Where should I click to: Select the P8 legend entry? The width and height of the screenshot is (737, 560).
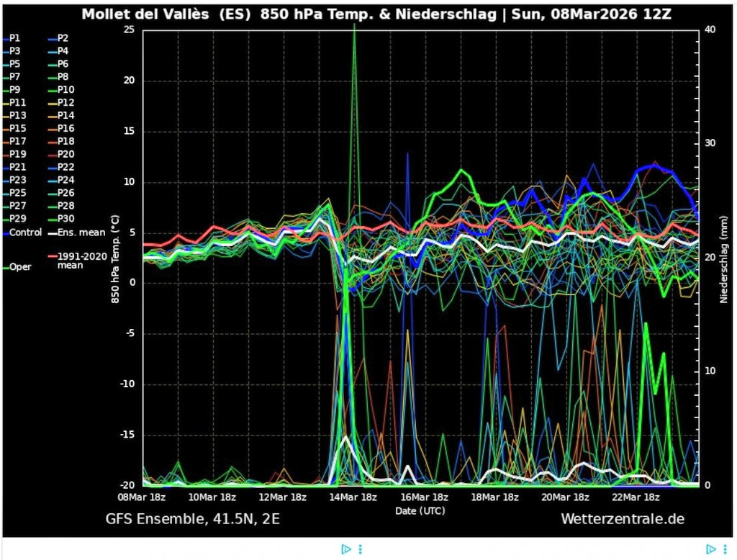pyautogui.click(x=58, y=76)
